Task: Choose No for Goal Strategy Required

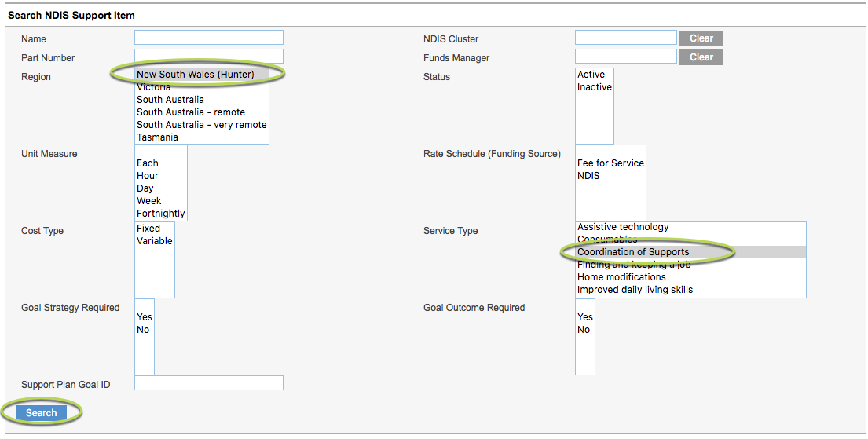Action: [x=145, y=329]
